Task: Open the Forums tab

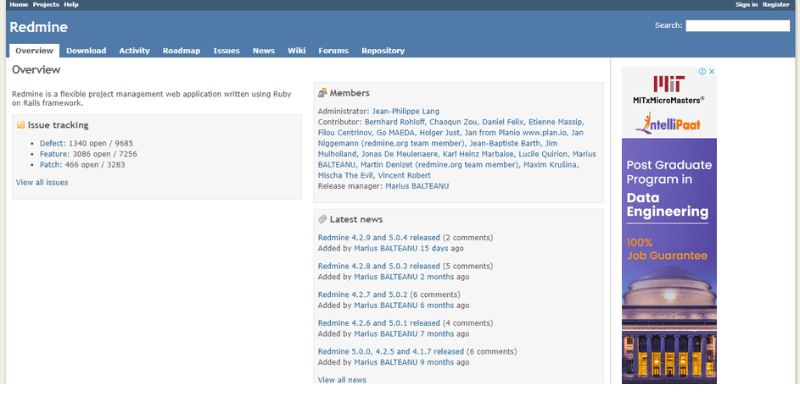Action: tap(334, 51)
